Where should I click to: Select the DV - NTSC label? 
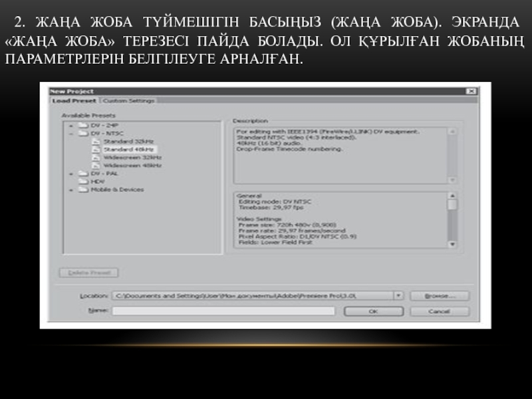(x=107, y=134)
